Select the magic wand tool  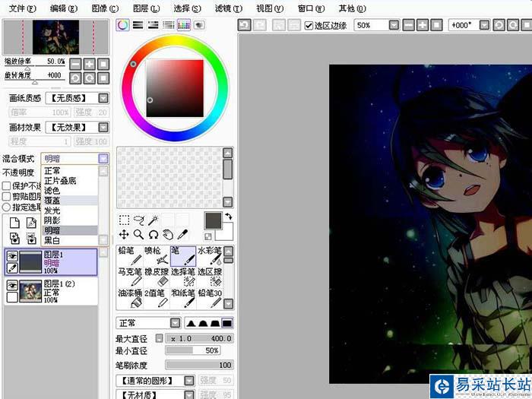154,220
